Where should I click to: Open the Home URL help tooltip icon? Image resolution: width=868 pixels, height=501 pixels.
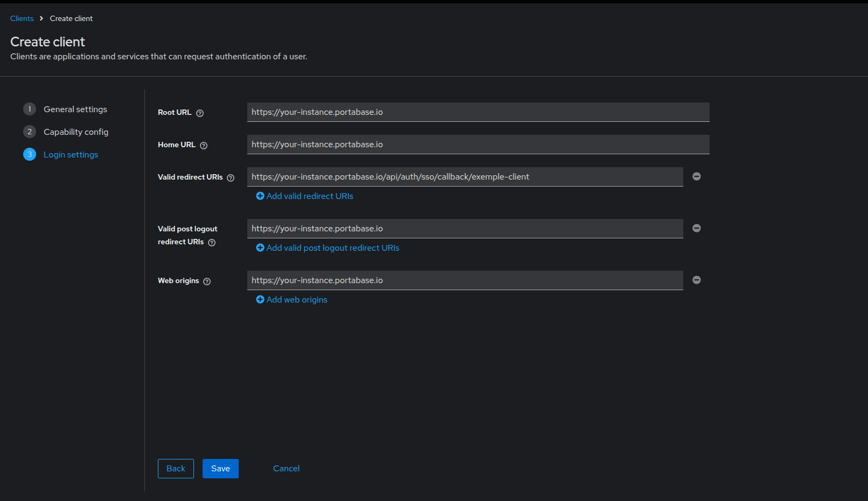point(203,145)
